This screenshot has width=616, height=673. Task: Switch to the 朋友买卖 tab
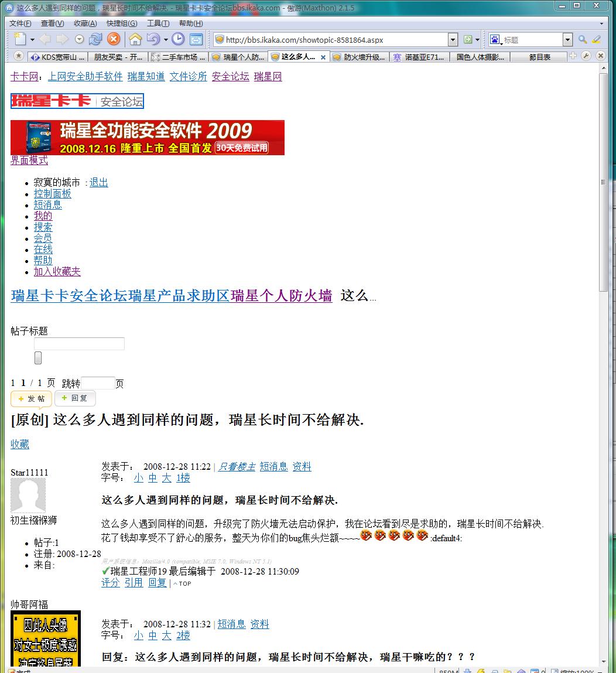point(118,57)
